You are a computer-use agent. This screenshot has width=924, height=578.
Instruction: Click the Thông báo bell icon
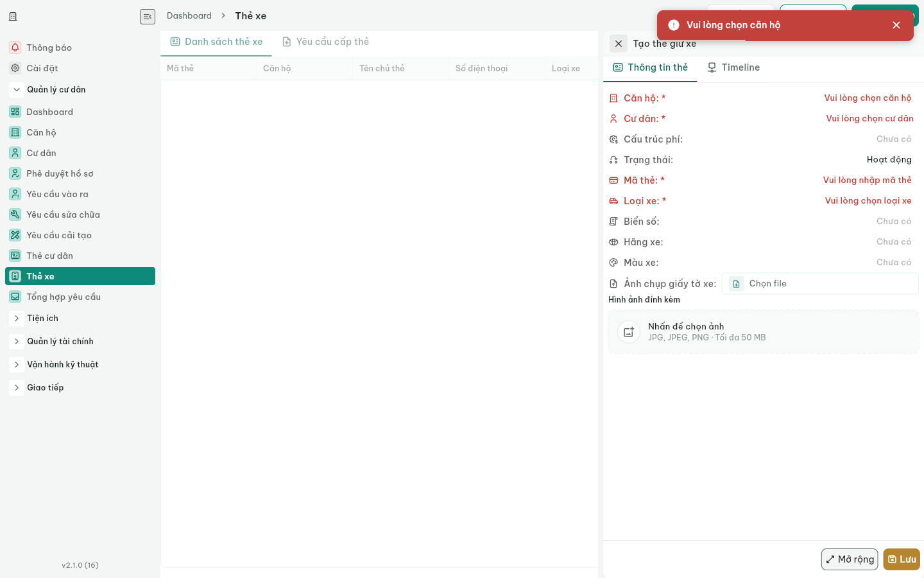(x=15, y=48)
